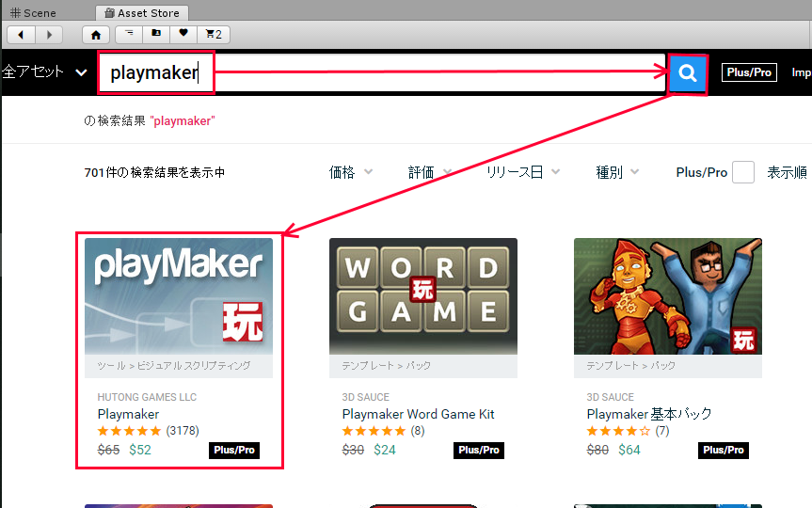Click テンプレート > パック under Word Game Kit
This screenshot has height=508, width=812.
387,366
